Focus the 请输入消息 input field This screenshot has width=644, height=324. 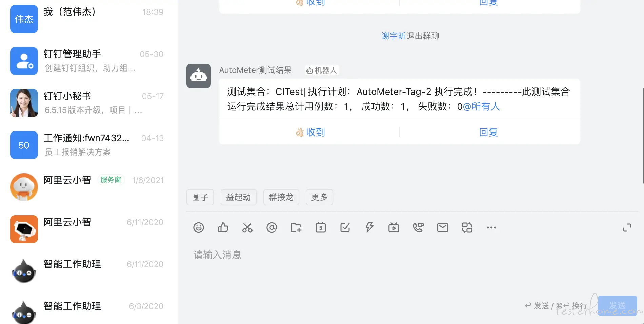(x=412, y=255)
